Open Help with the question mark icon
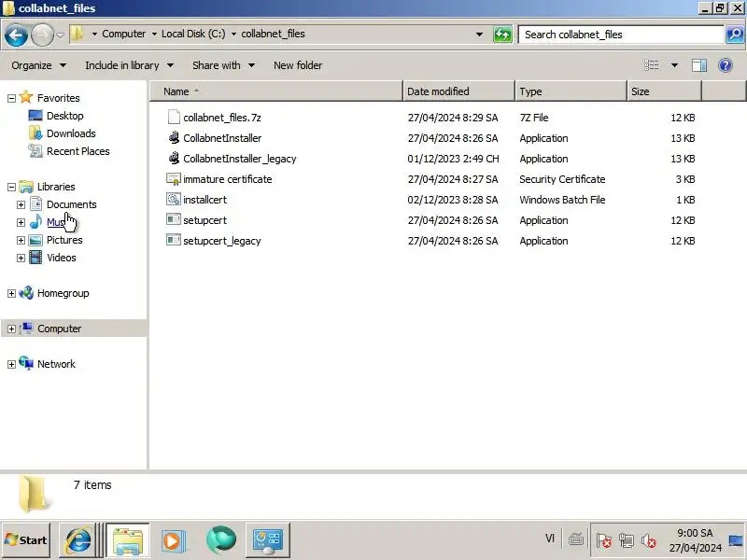 (x=726, y=65)
